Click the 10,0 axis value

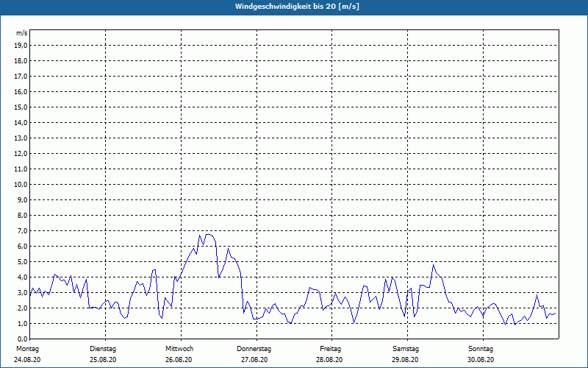[x=20, y=185]
